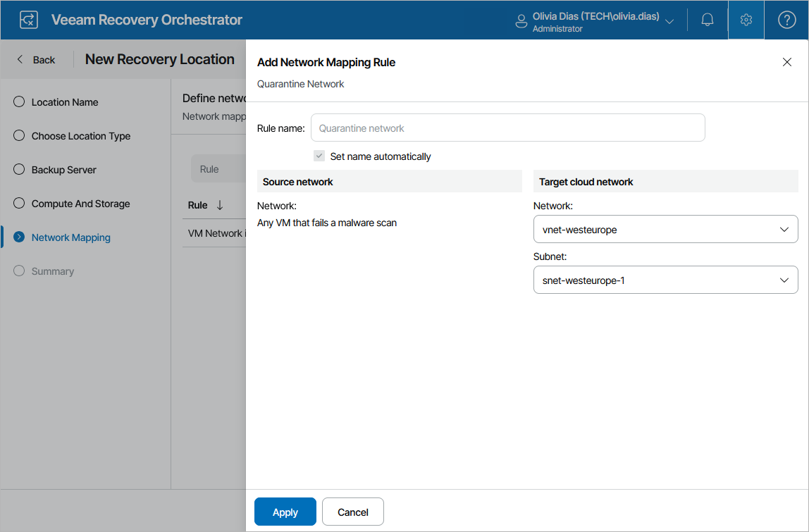Click the Veeam Recovery Orchestrator logo icon
809x532 pixels.
(x=29, y=20)
